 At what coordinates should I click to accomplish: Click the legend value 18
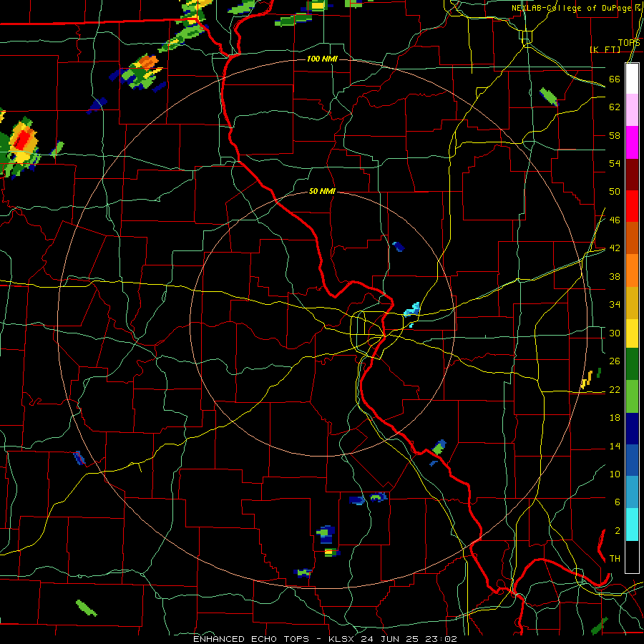pyautogui.click(x=615, y=418)
